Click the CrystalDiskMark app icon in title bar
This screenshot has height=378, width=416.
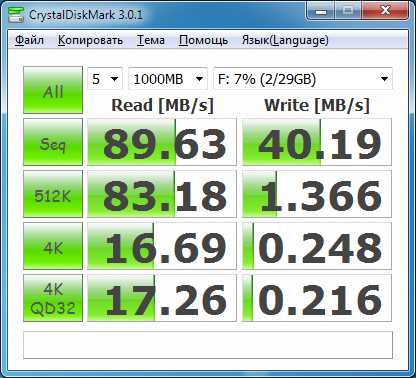16,15
